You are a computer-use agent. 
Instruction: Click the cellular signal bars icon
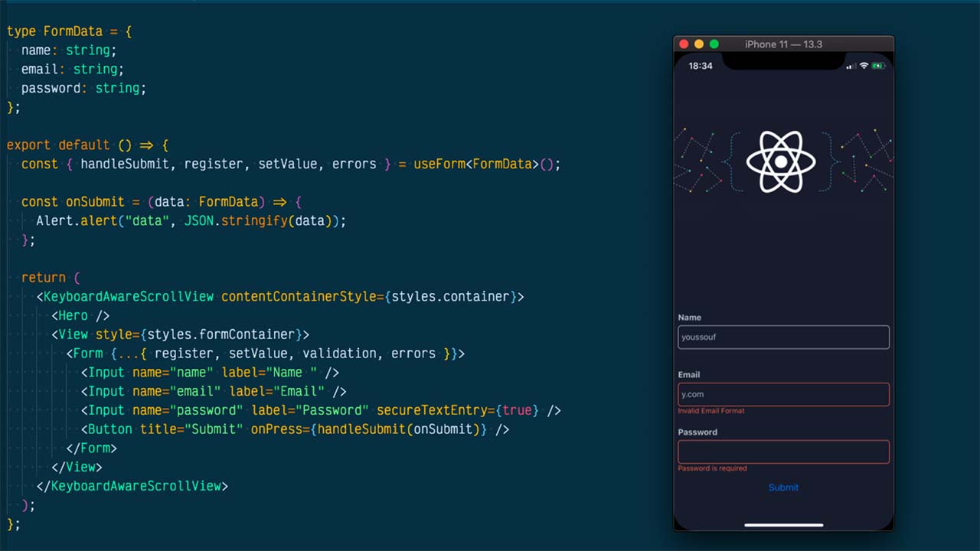(x=850, y=67)
